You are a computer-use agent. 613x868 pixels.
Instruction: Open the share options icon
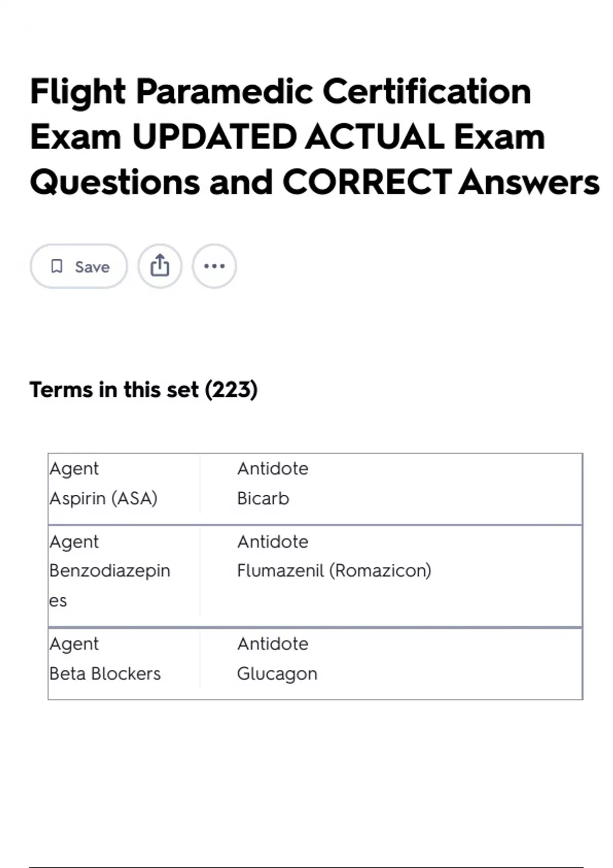tap(160, 266)
